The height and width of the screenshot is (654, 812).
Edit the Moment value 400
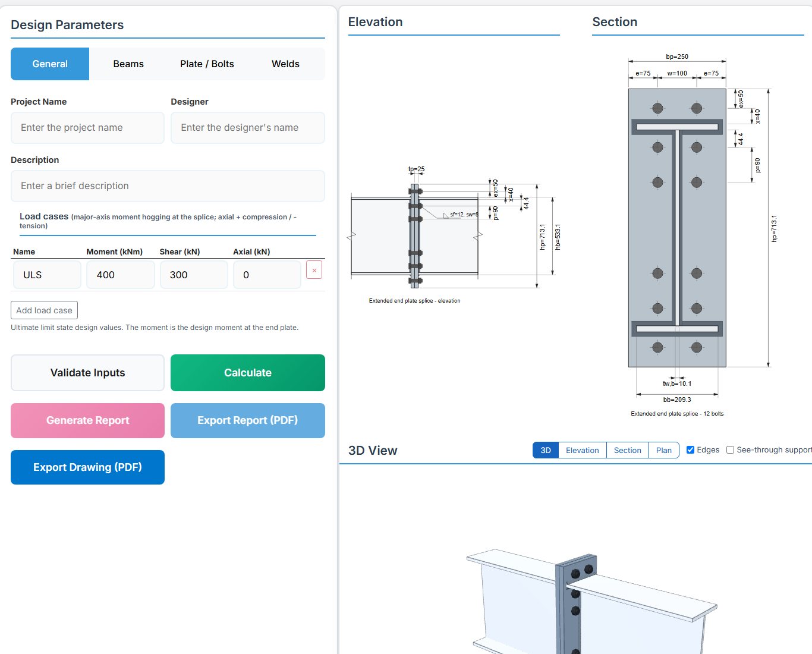tap(121, 275)
